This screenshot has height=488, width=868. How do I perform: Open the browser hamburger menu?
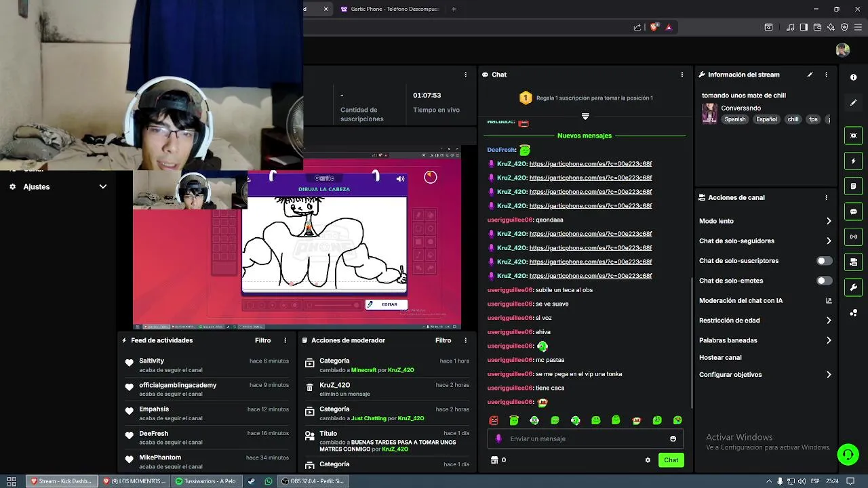tap(858, 27)
